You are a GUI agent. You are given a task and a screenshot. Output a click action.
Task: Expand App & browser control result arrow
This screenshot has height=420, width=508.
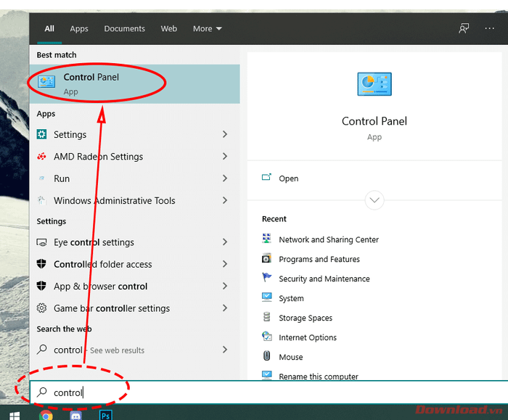[225, 286]
